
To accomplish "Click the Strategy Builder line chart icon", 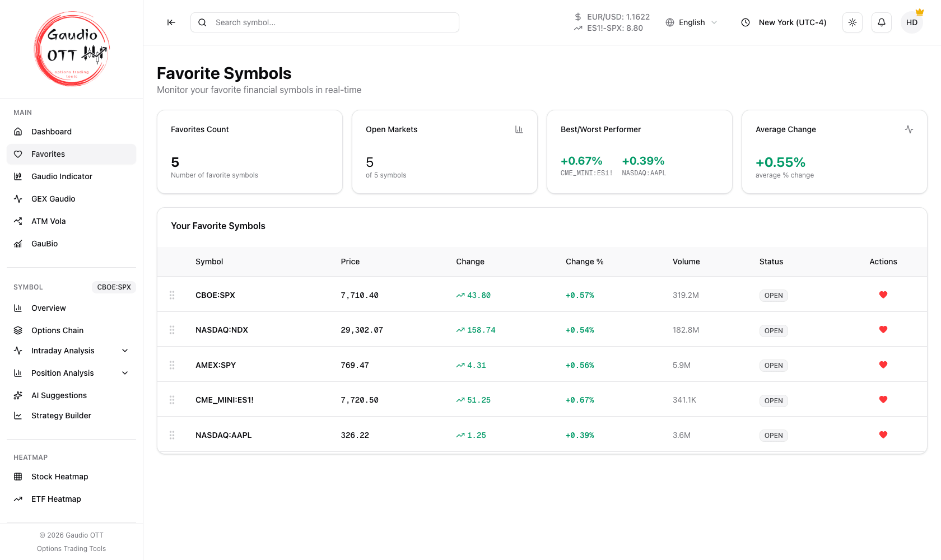I will pos(18,416).
